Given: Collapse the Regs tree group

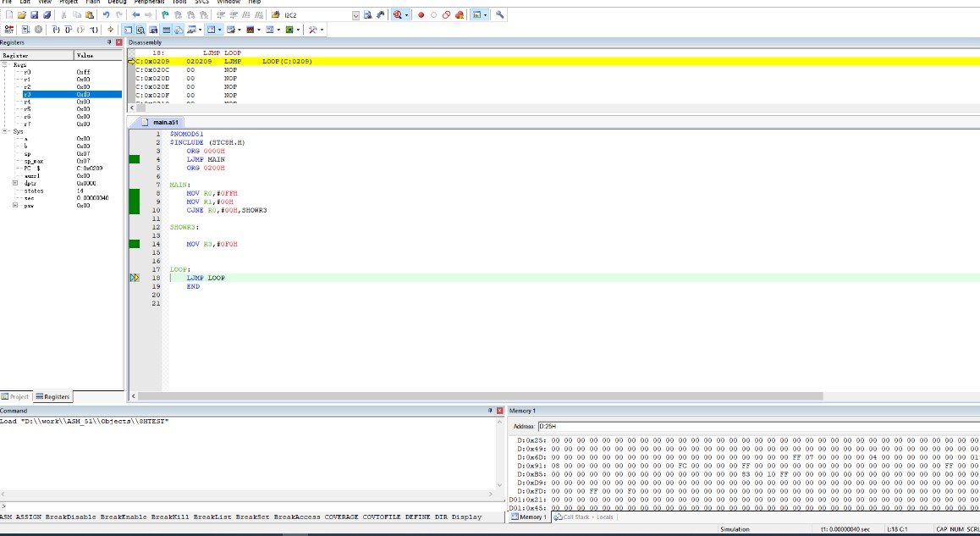Looking at the screenshot, I should point(4,64).
